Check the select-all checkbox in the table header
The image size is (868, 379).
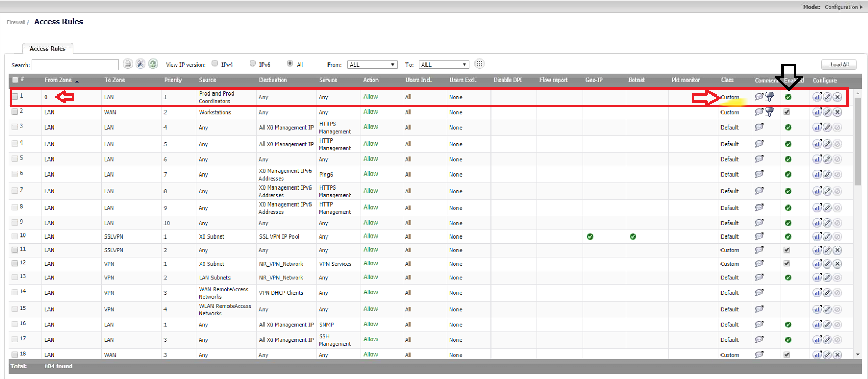15,80
